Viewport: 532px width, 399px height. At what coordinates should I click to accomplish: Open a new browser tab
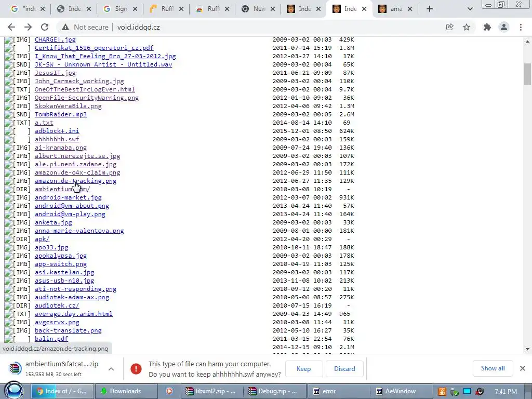tap(430, 9)
